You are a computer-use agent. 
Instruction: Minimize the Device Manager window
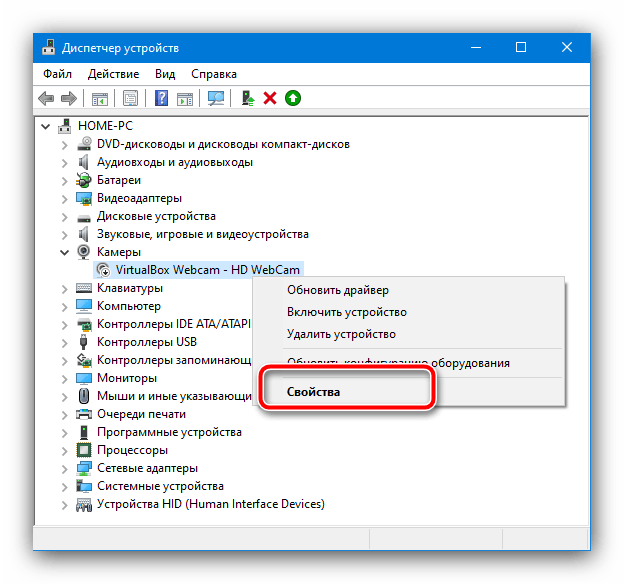tap(476, 47)
